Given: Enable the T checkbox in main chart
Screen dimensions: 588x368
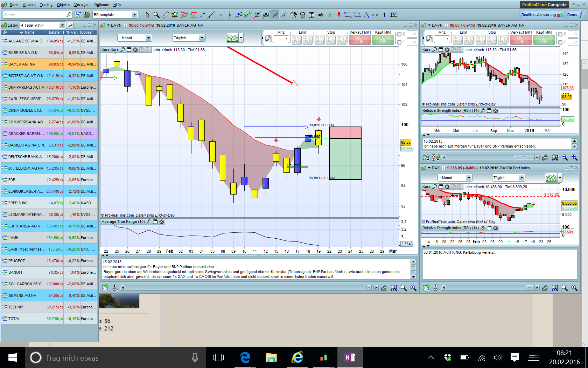Looking at the screenshot, I should (399, 42).
